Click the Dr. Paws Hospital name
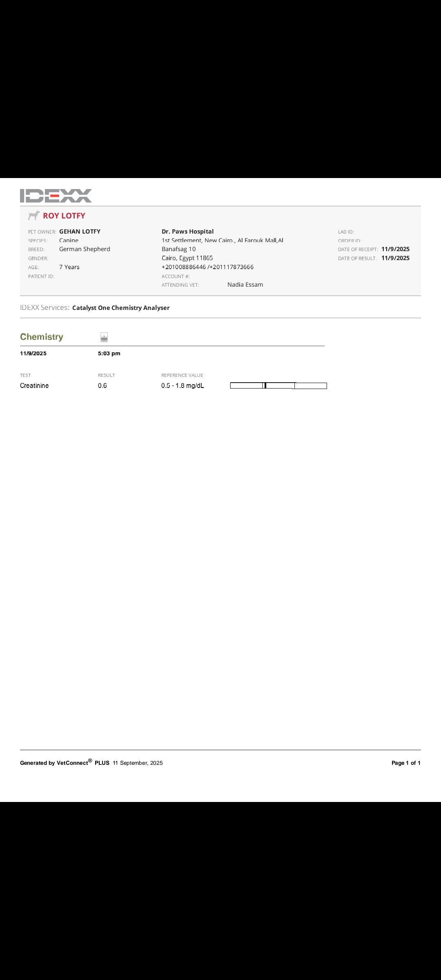This screenshot has width=441, height=980. point(187,232)
